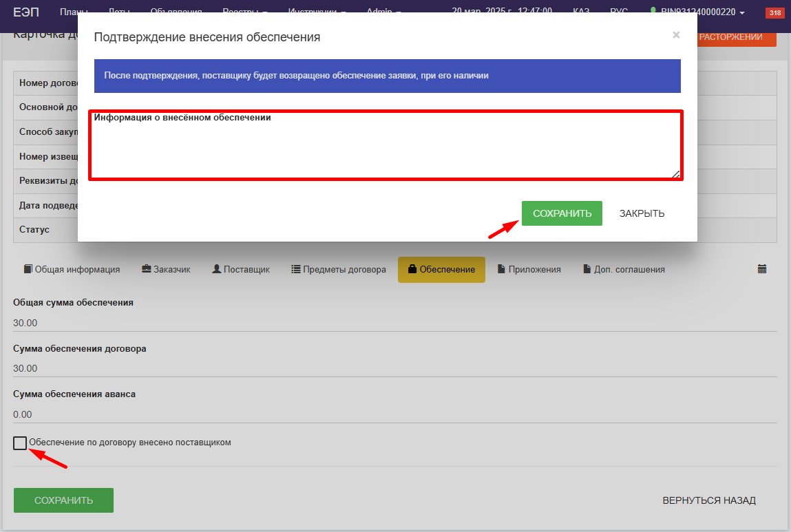
Task: Close the dialog with the × icon
Action: 676,35
